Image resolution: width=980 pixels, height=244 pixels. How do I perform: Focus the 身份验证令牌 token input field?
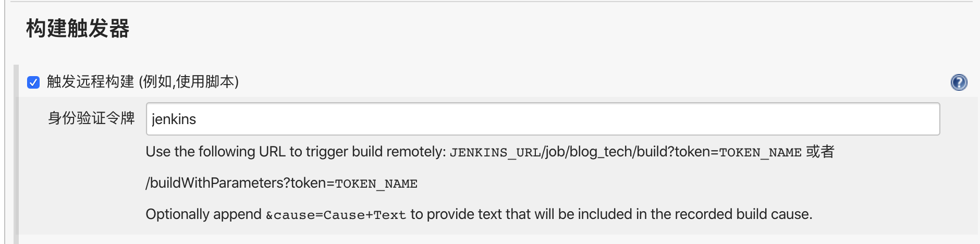542,119
